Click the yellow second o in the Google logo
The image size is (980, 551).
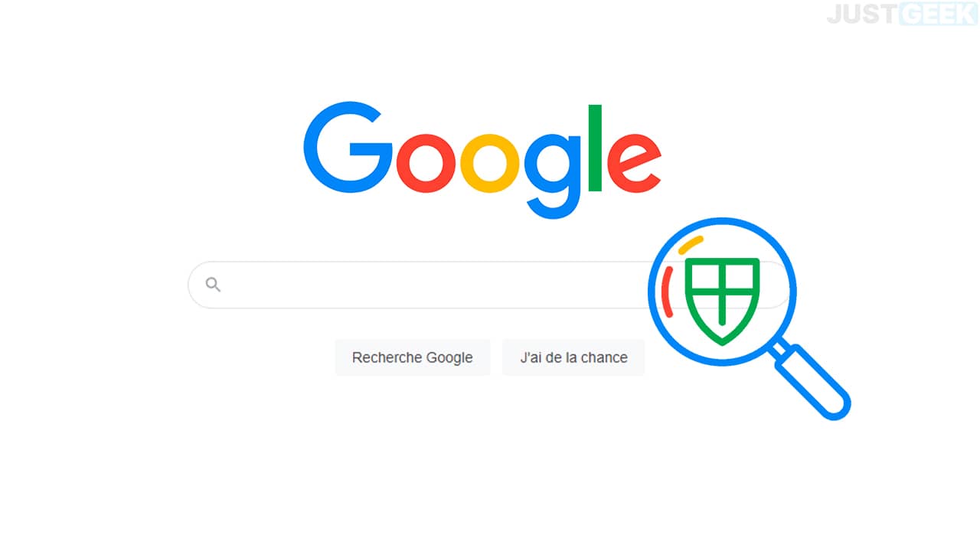pyautogui.click(x=490, y=163)
